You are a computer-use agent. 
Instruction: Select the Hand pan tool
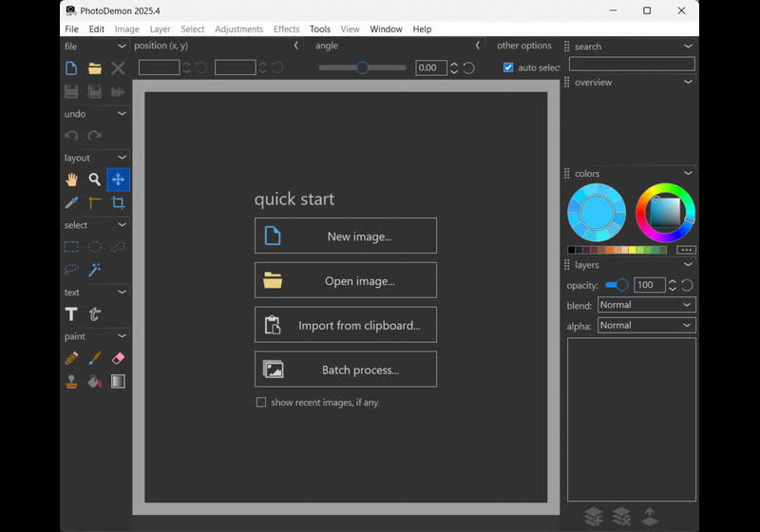[x=71, y=180]
